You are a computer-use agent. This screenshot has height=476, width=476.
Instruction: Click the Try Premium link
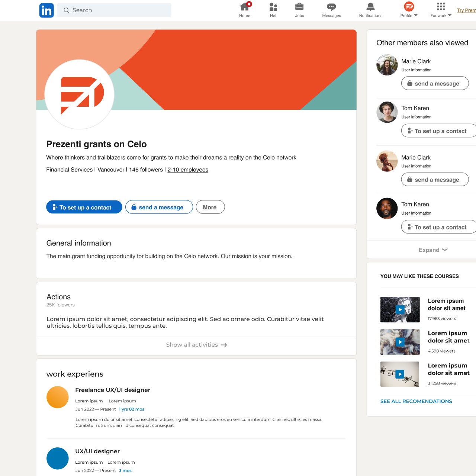point(466,10)
